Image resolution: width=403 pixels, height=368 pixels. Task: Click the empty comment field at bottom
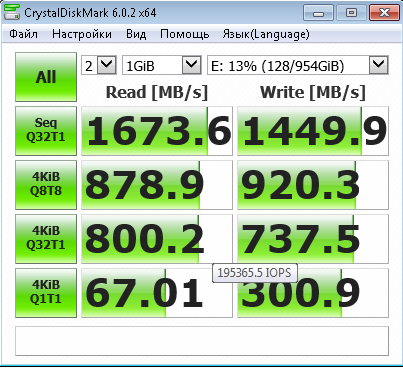pos(202,341)
